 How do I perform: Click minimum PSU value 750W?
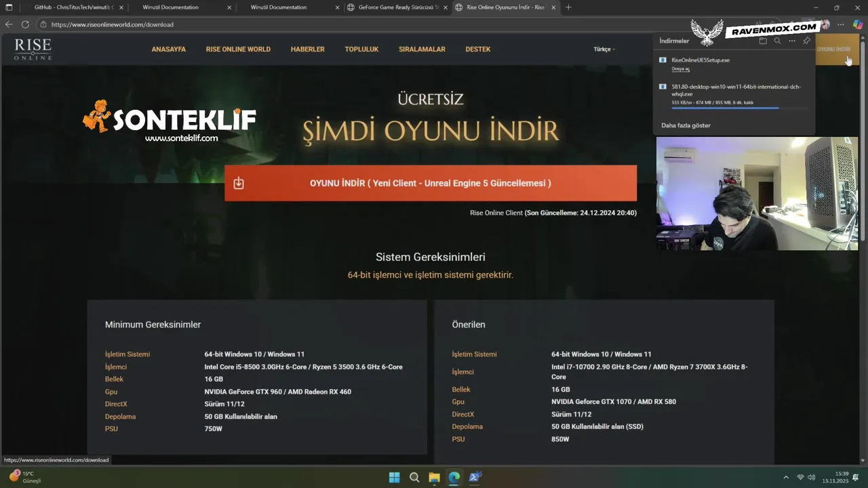213,429
